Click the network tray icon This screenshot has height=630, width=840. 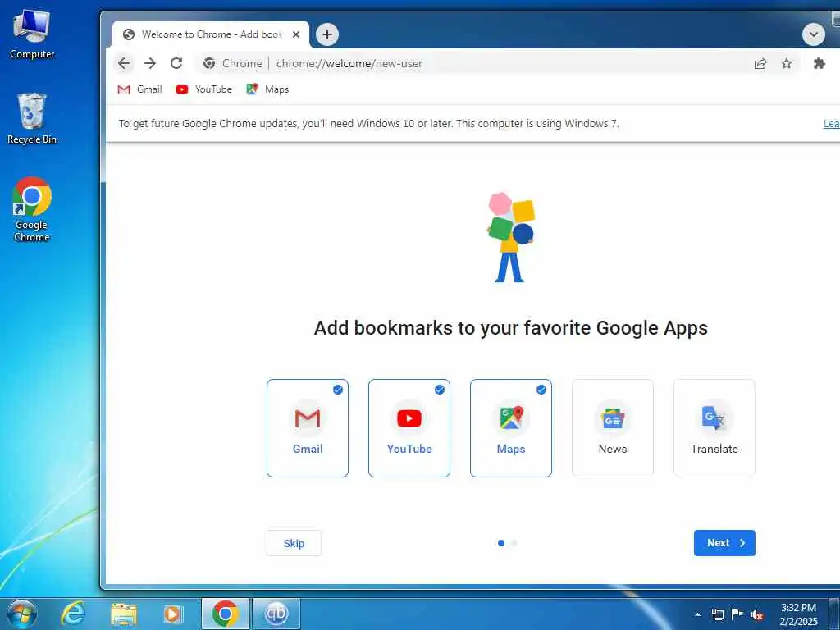(717, 614)
